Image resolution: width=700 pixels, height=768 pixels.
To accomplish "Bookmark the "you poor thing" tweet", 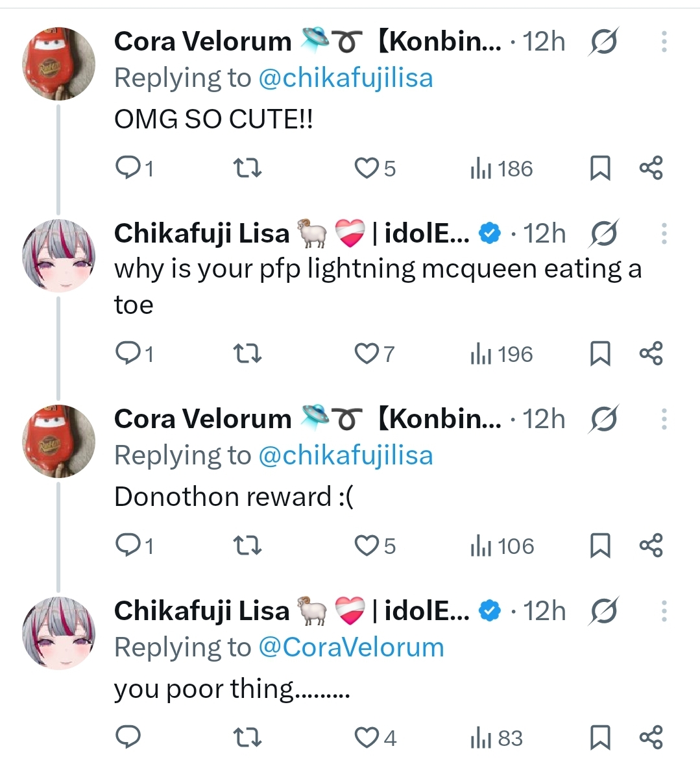I will [600, 738].
